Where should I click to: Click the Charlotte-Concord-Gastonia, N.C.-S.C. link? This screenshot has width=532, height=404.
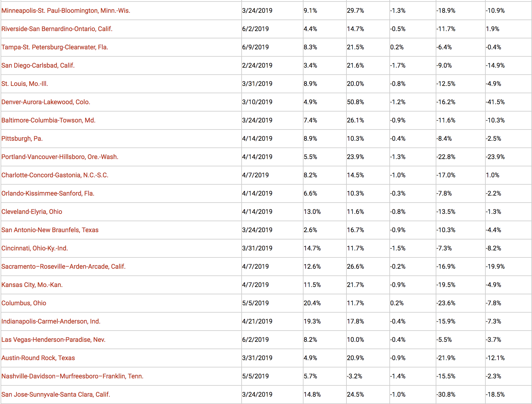(55, 175)
